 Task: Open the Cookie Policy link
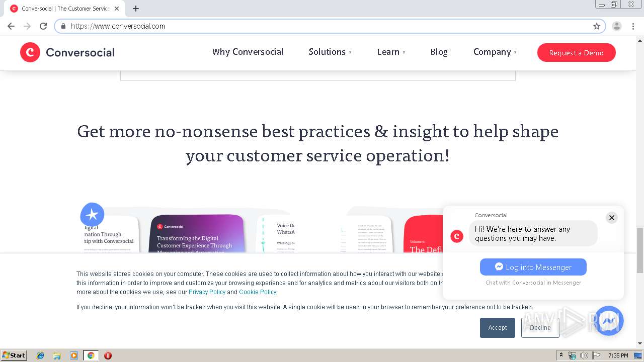click(x=258, y=292)
